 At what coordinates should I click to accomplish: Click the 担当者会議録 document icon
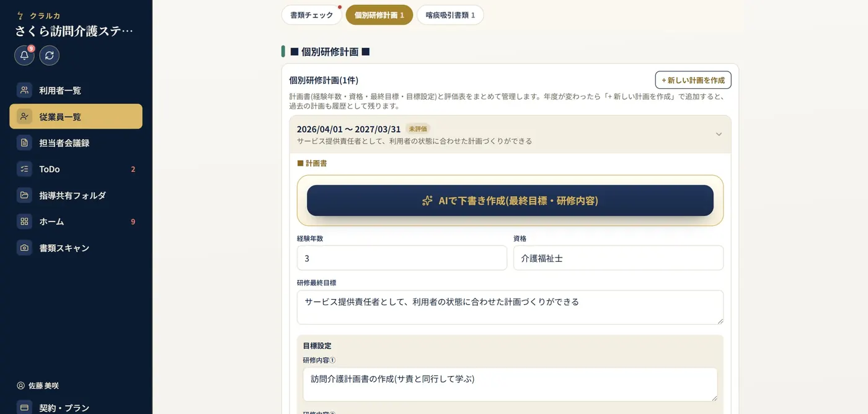[x=24, y=143]
